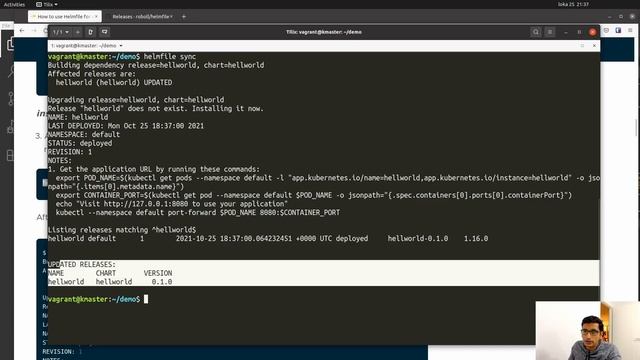This screenshot has height=360, width=640.
Task: Switch to 'How to use Helmfile' browser tab
Action: coord(64,17)
